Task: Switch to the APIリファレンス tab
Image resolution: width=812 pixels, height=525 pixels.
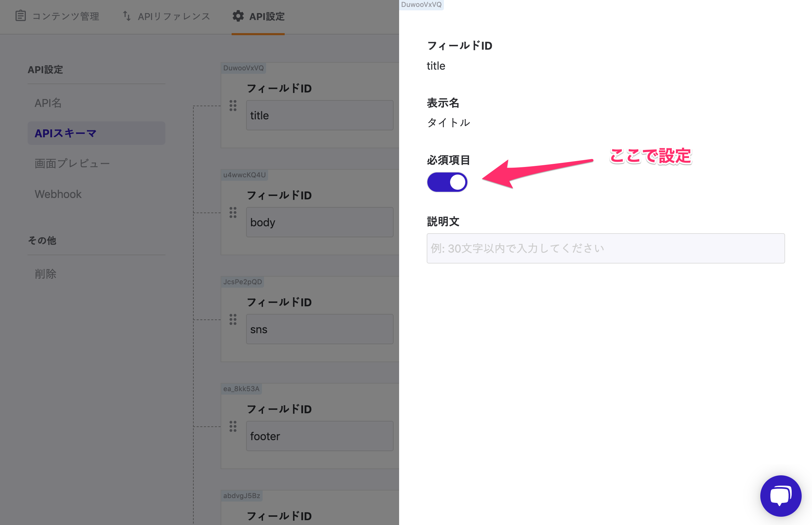Action: (174, 16)
